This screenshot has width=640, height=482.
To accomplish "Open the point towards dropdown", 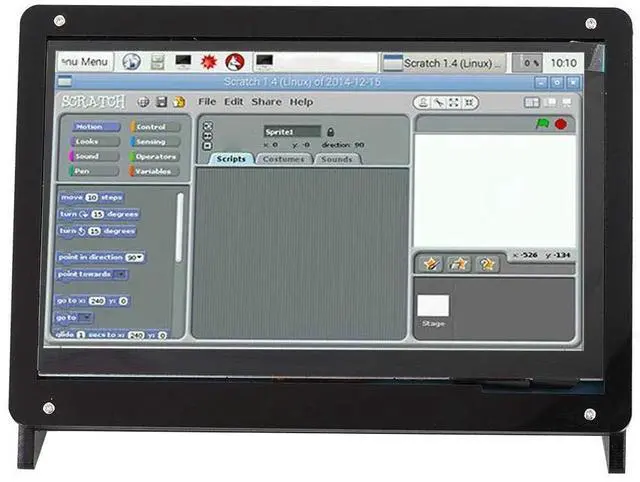I will coord(120,275).
